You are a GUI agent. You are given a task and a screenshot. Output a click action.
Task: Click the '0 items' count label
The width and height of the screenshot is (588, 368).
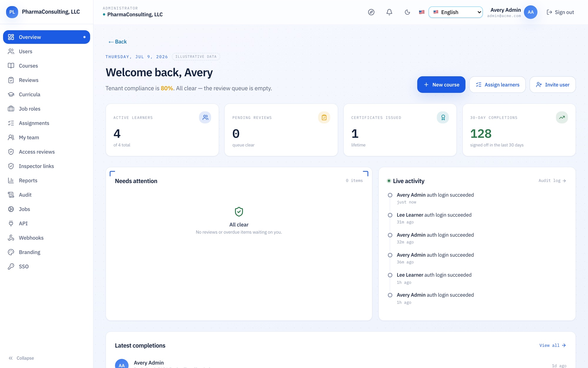[x=354, y=180]
